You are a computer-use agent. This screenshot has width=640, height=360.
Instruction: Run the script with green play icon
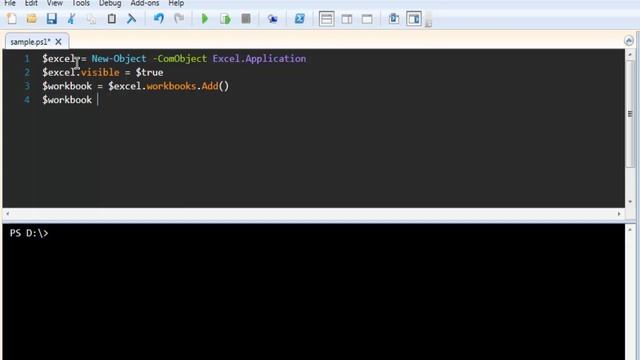(x=205, y=18)
